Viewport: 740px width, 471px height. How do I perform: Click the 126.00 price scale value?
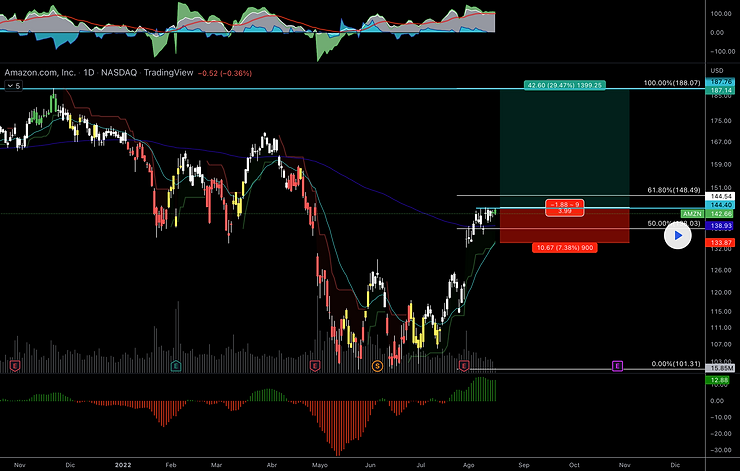tap(719, 270)
